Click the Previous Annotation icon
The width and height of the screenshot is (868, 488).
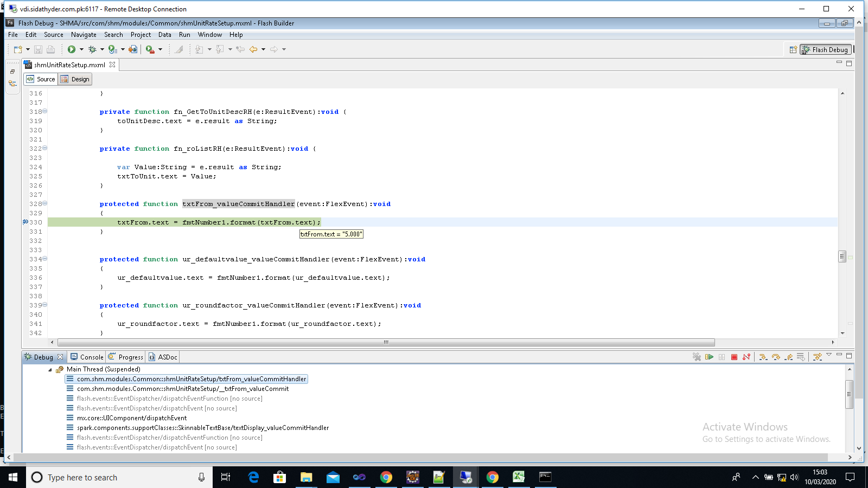(220, 49)
